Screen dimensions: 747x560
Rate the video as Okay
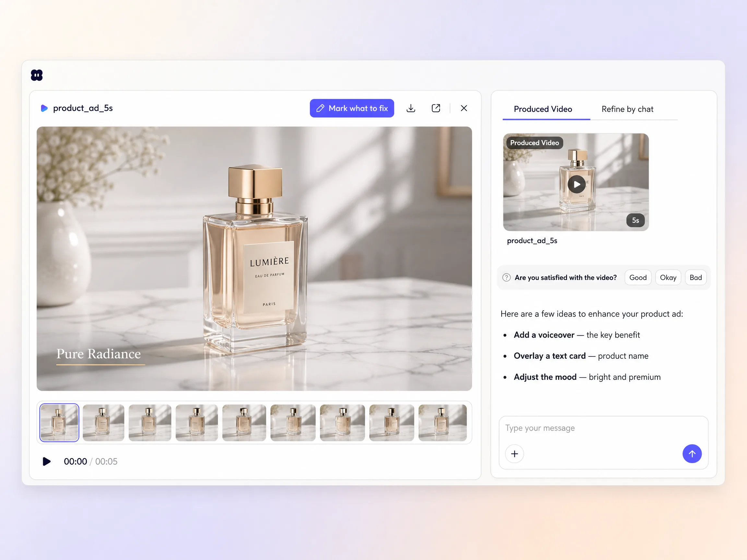(668, 277)
